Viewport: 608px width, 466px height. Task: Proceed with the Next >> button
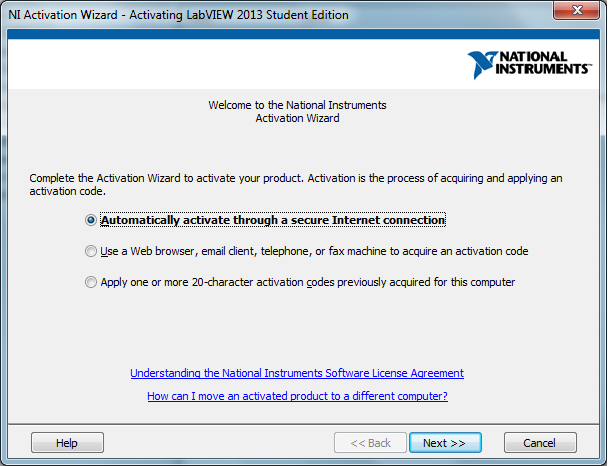pyautogui.click(x=446, y=443)
